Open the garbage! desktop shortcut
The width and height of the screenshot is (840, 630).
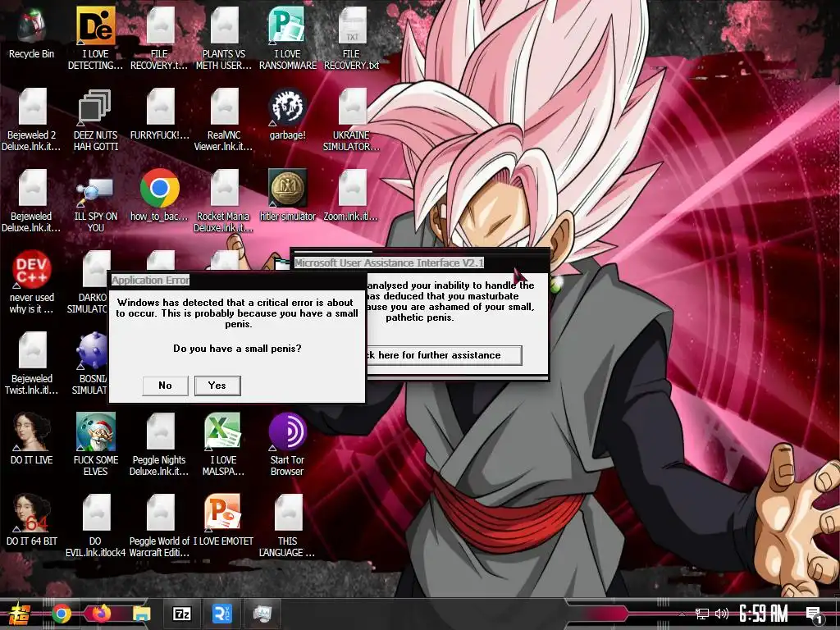[x=288, y=115]
